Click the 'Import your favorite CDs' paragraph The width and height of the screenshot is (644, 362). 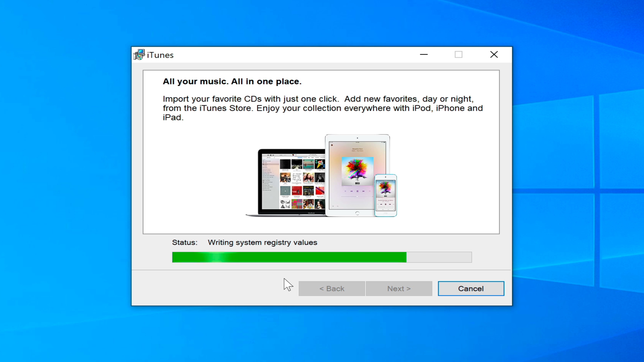click(x=323, y=108)
